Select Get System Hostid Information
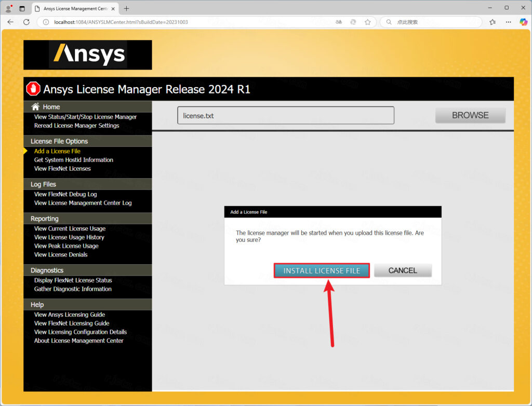Image resolution: width=532 pixels, height=406 pixels. 73,160
